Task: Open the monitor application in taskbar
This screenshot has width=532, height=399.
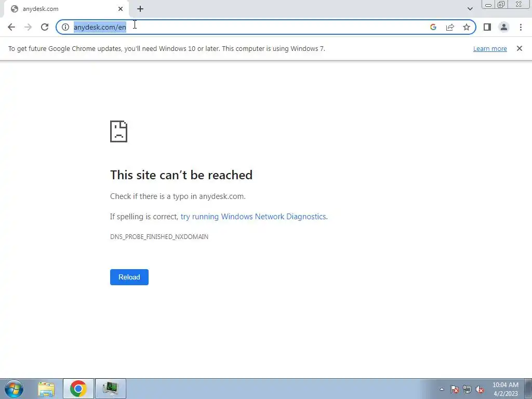Action: tap(111, 389)
